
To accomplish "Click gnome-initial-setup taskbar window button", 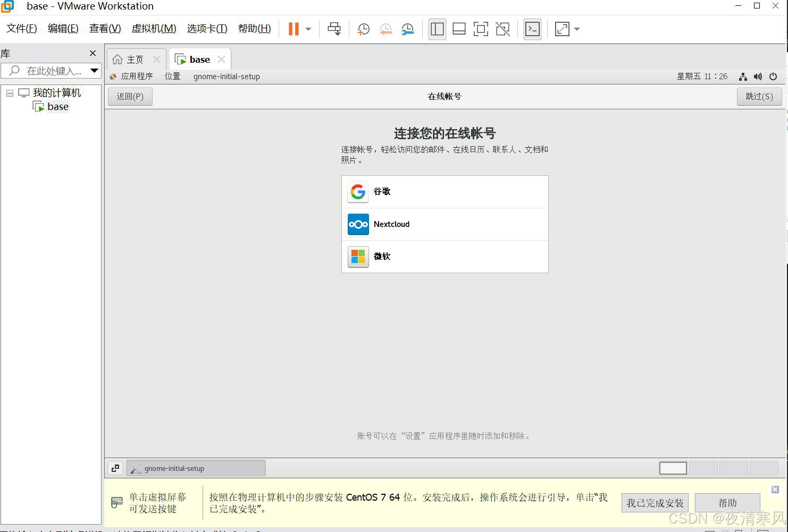I will [x=196, y=468].
